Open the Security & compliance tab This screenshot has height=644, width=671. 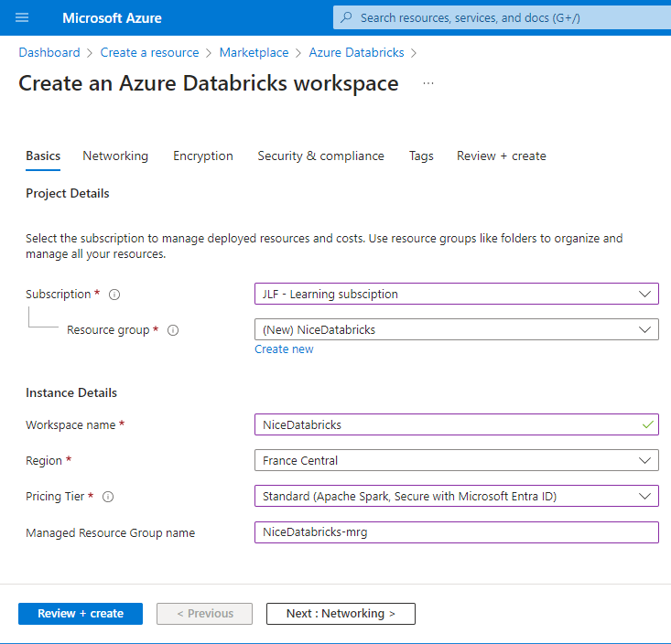click(x=321, y=156)
